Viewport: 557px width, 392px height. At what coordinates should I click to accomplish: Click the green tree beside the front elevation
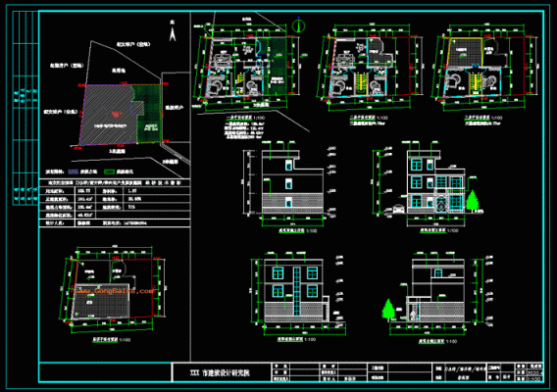(x=472, y=201)
